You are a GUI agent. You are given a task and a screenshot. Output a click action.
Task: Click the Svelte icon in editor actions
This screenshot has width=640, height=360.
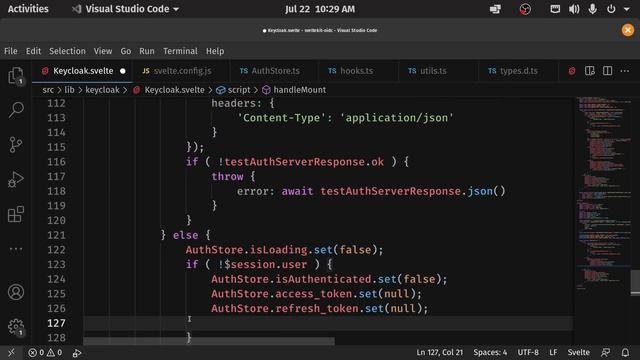point(572,71)
